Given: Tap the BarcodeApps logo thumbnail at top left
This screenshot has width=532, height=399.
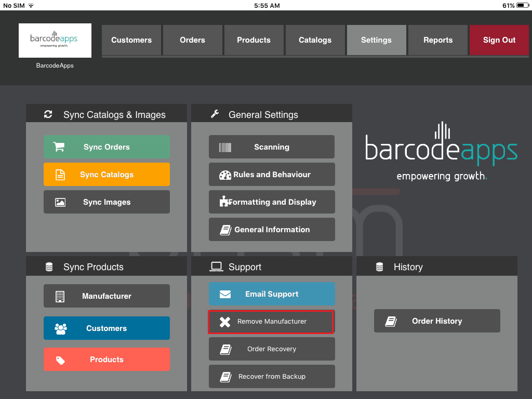Looking at the screenshot, I should 55,41.
